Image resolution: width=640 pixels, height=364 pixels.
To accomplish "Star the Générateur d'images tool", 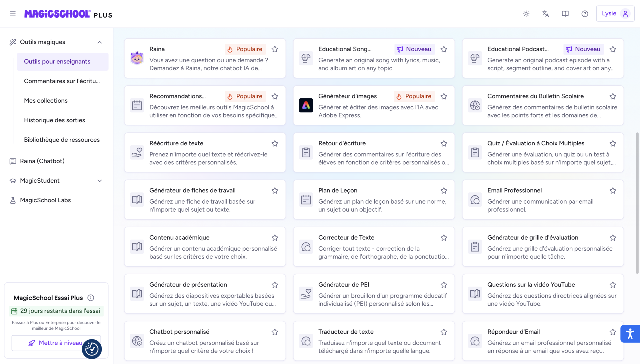I will coord(444,96).
